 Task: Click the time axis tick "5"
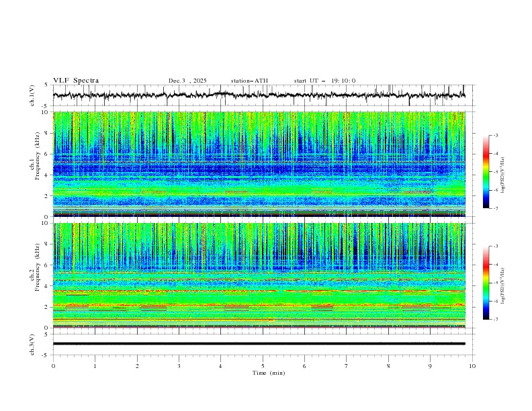[263, 366]
